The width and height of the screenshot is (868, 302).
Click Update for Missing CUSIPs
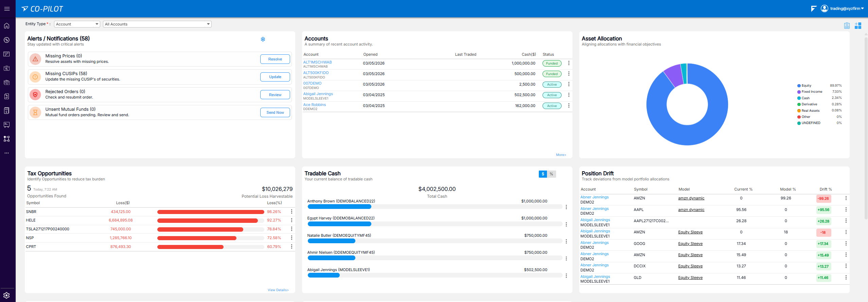click(x=275, y=77)
